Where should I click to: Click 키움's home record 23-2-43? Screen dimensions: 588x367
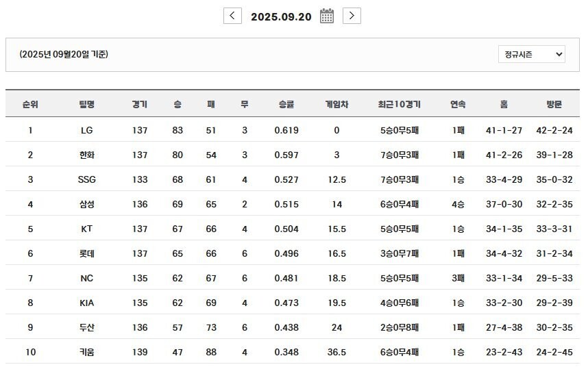pos(504,352)
